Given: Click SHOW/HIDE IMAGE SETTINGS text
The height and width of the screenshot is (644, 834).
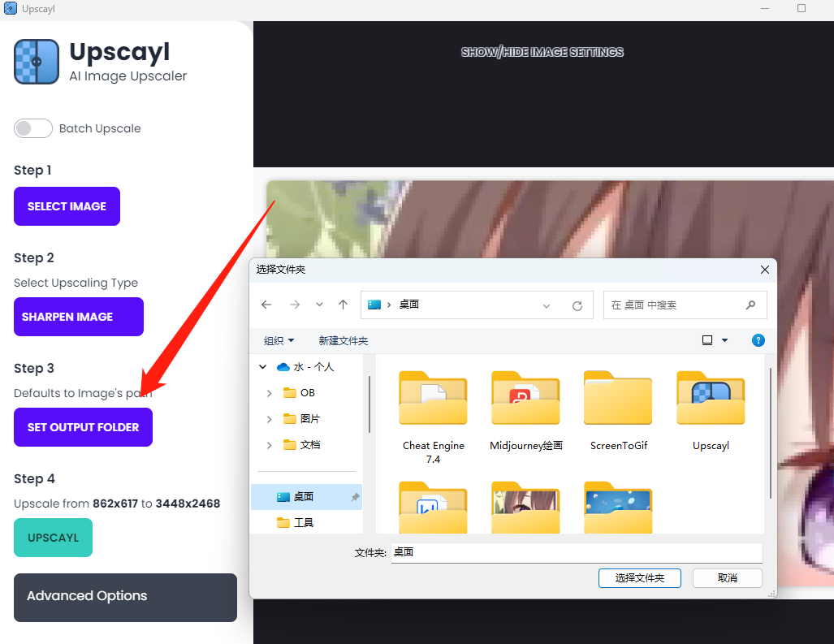Looking at the screenshot, I should coord(542,52).
